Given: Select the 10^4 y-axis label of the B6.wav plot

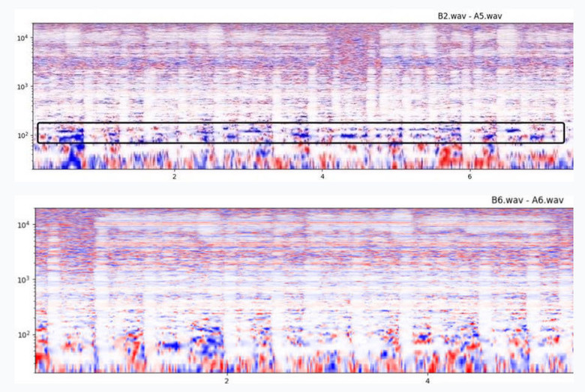Looking at the screenshot, I should pyautogui.click(x=24, y=225).
